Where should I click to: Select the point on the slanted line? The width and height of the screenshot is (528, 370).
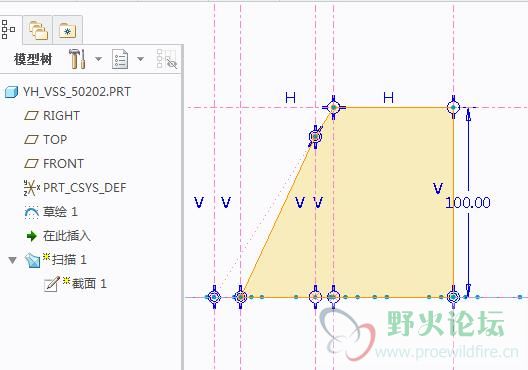pos(315,136)
